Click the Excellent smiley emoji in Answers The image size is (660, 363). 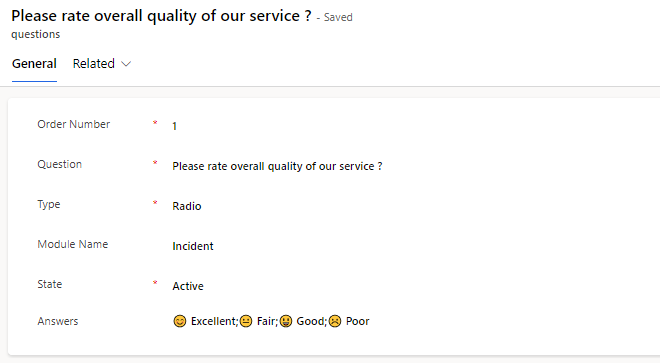pos(180,321)
